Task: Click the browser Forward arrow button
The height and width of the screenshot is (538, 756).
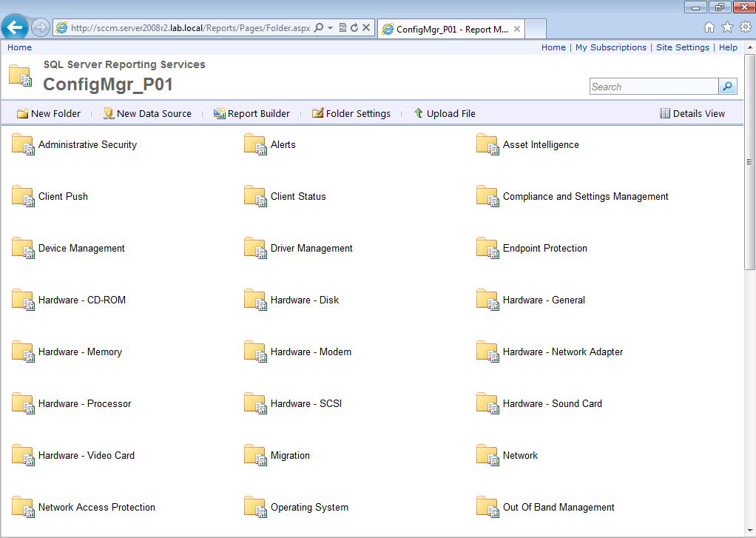Action: (41, 27)
